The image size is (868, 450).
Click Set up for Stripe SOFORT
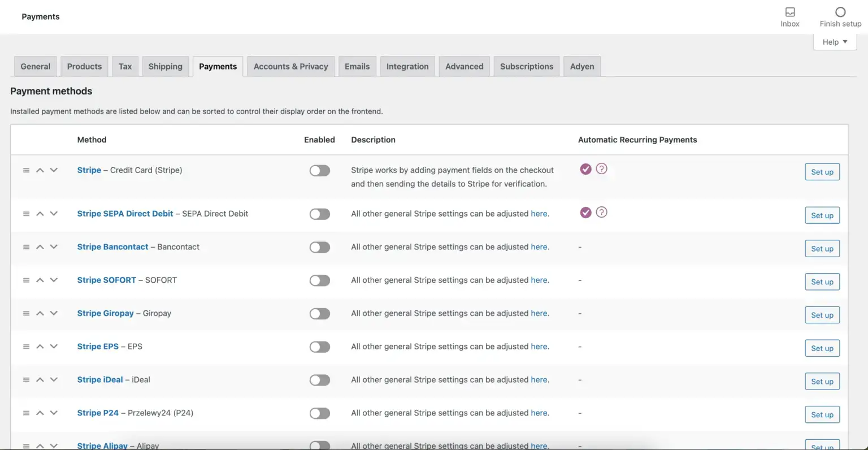coord(822,282)
